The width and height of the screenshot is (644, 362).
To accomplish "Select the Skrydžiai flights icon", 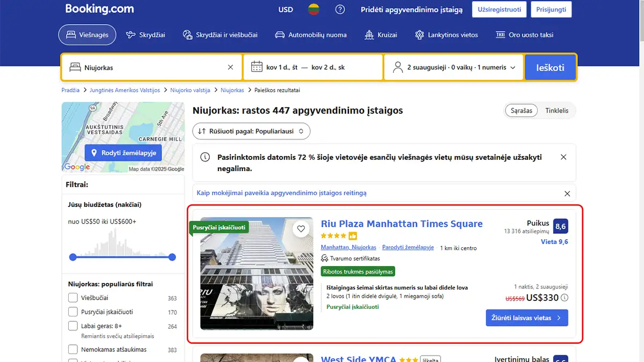I will (130, 34).
